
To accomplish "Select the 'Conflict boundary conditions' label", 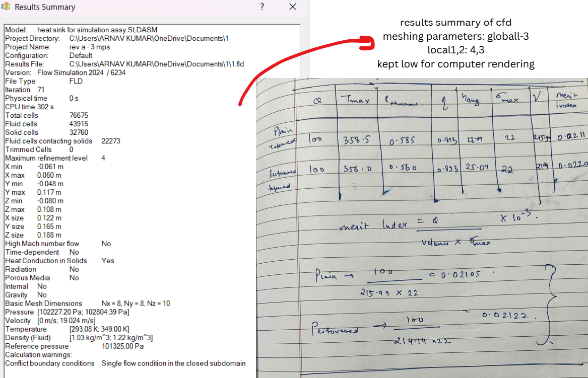I will (x=49, y=363).
